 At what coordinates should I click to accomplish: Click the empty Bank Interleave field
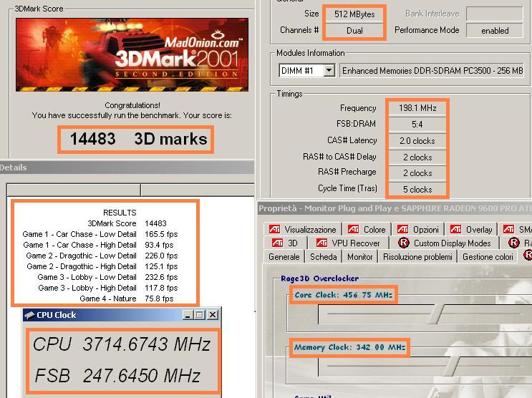pos(495,14)
